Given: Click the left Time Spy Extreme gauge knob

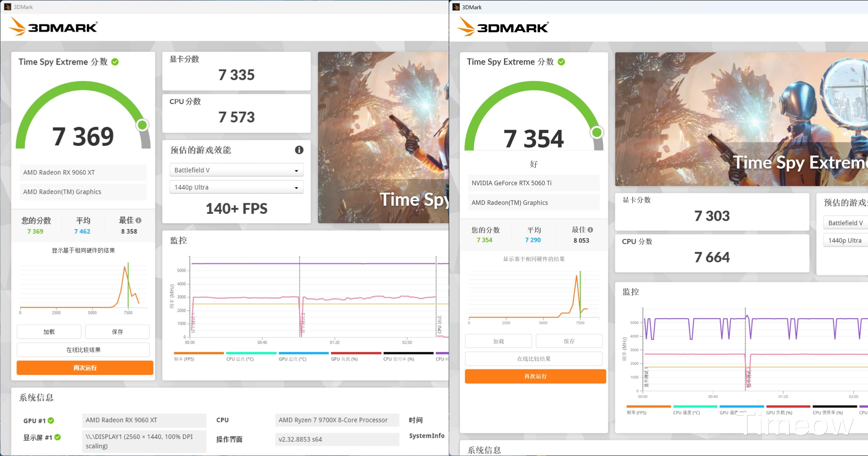Looking at the screenshot, I should (x=142, y=125).
